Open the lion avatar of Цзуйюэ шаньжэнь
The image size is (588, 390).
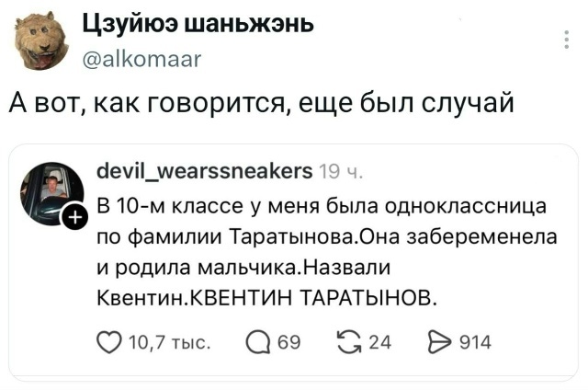[x=40, y=40]
